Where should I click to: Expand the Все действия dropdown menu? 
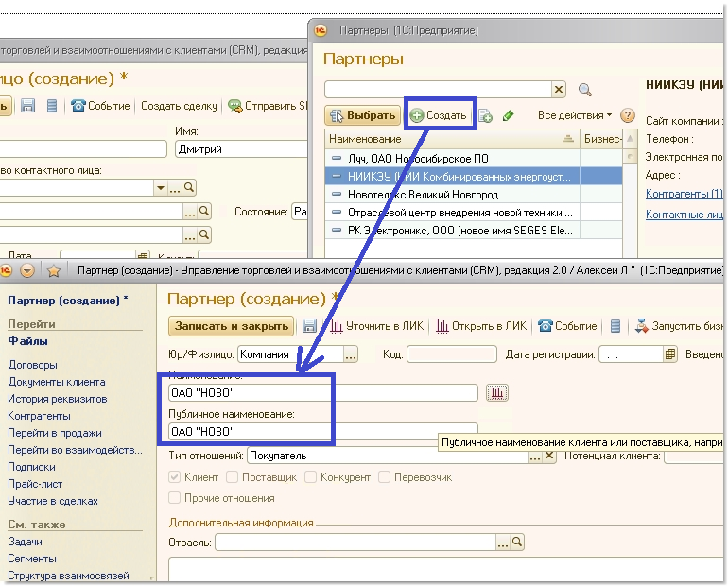(x=575, y=115)
